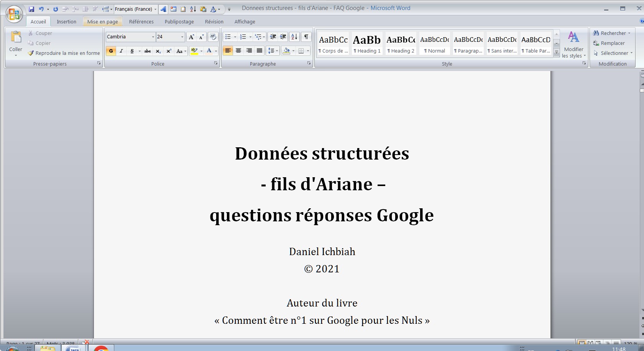Click Sélectionner button
The image size is (644, 351).
[x=613, y=53]
